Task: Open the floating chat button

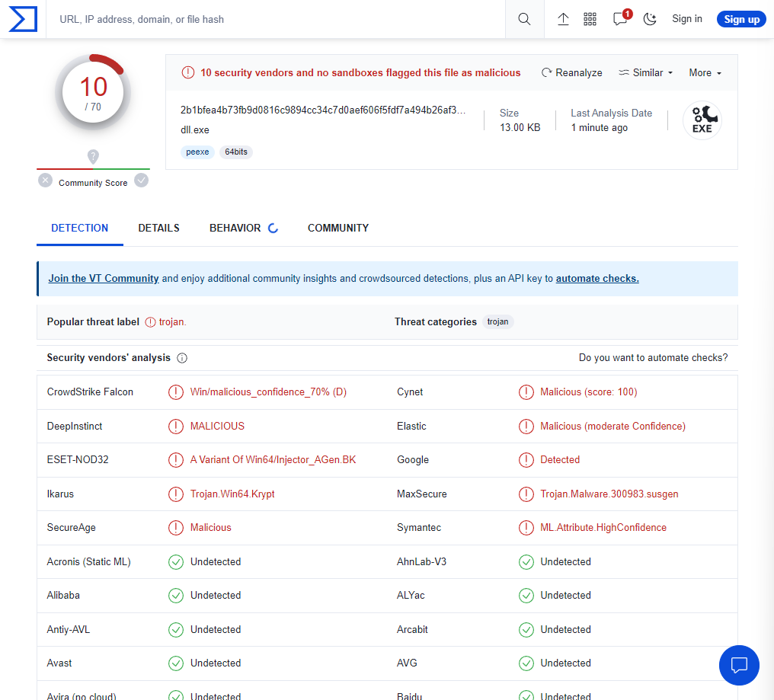Action: pyautogui.click(x=739, y=665)
